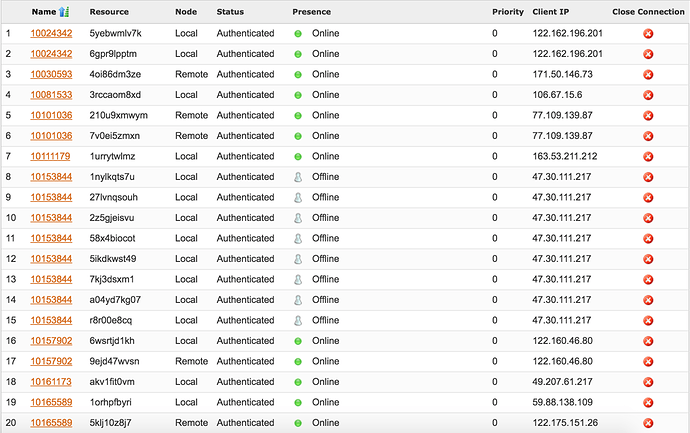Click green online icon in row 1

coord(298,34)
